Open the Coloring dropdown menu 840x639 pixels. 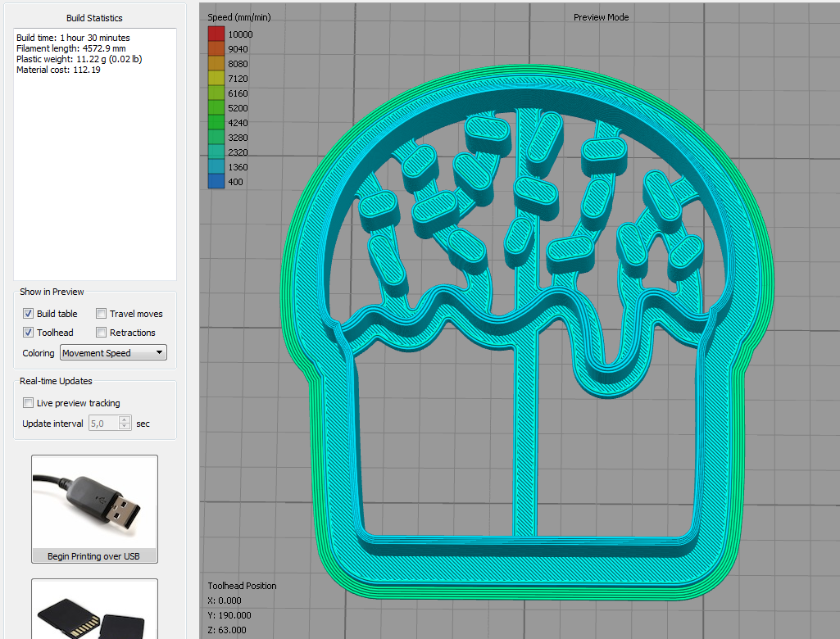coord(113,353)
